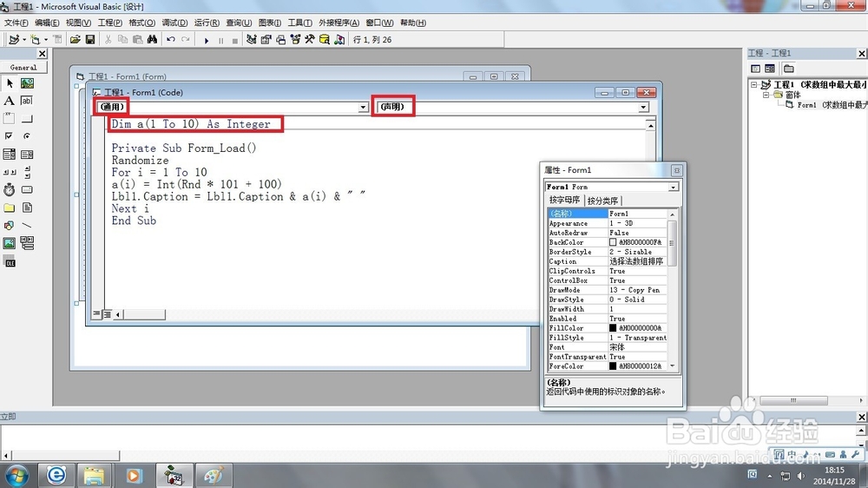868x488 pixels.
Task: Select the ComboBox control tool
Action: click(10, 154)
